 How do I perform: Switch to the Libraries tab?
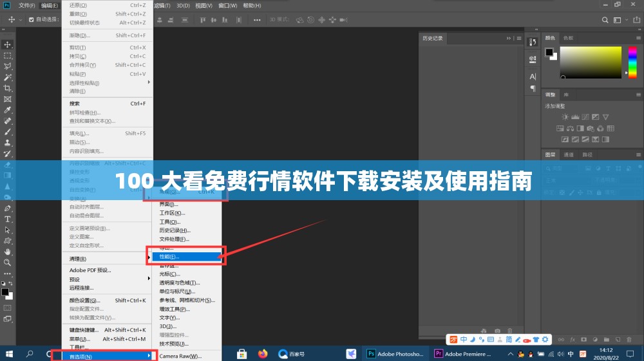[566, 95]
